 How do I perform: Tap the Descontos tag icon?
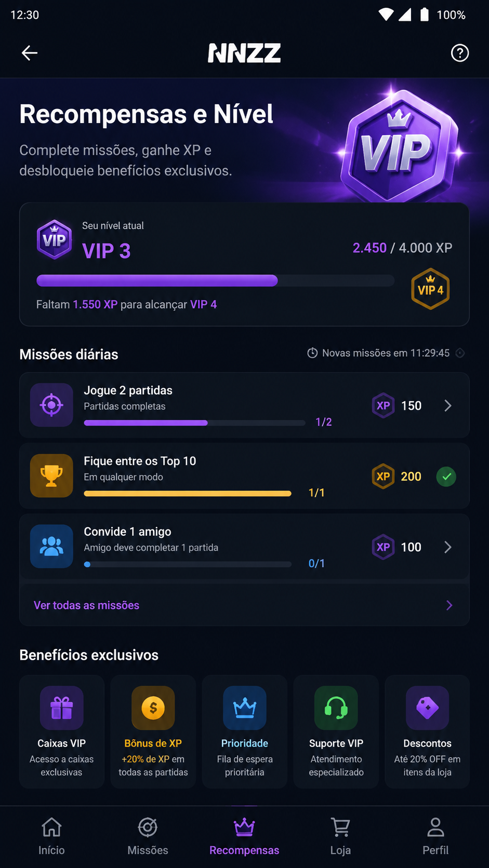pos(428,708)
